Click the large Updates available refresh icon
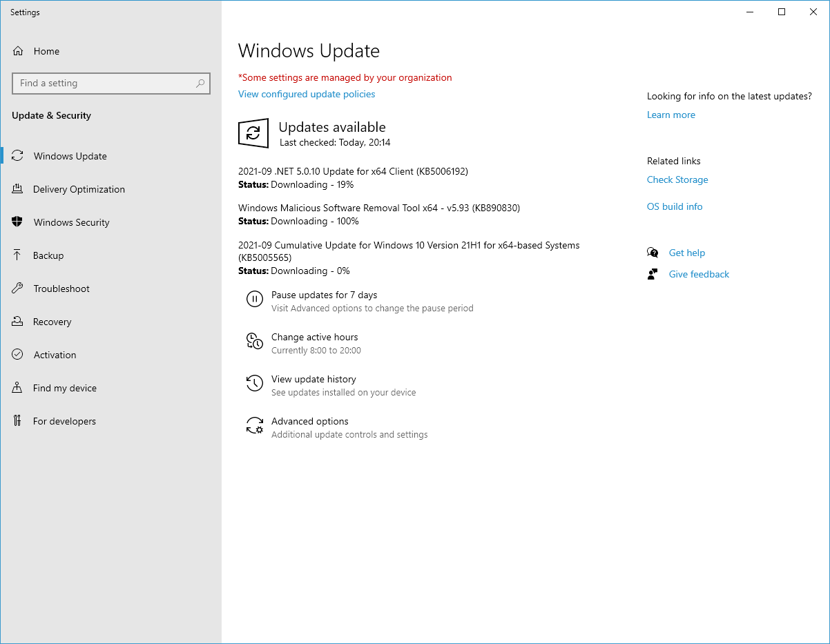Image resolution: width=830 pixels, height=644 pixels. [x=253, y=133]
